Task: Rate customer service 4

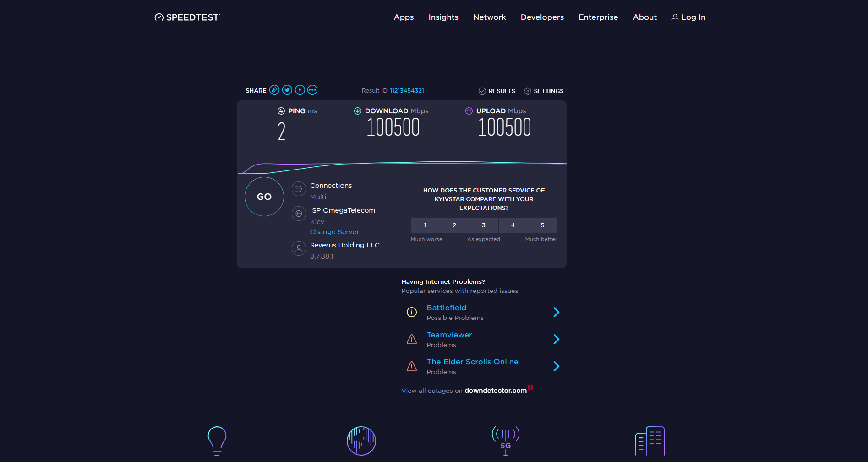Action: pos(513,225)
